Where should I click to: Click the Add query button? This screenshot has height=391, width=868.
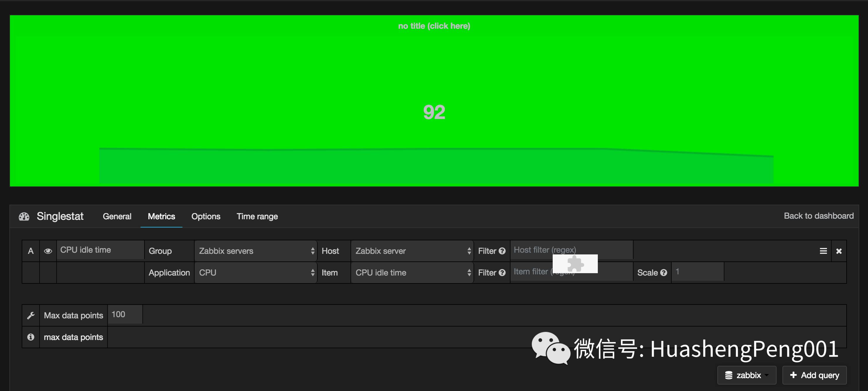click(x=814, y=375)
